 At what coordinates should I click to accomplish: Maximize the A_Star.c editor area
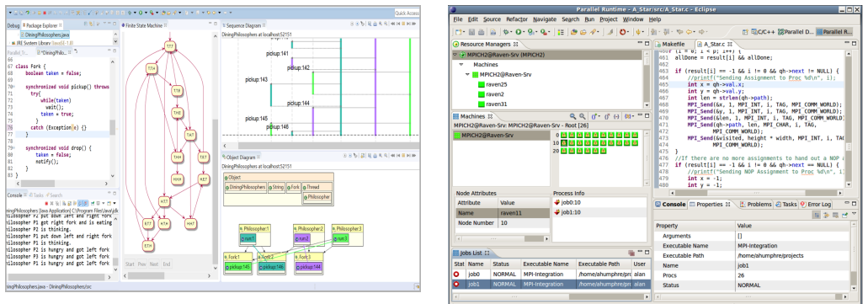point(855,43)
